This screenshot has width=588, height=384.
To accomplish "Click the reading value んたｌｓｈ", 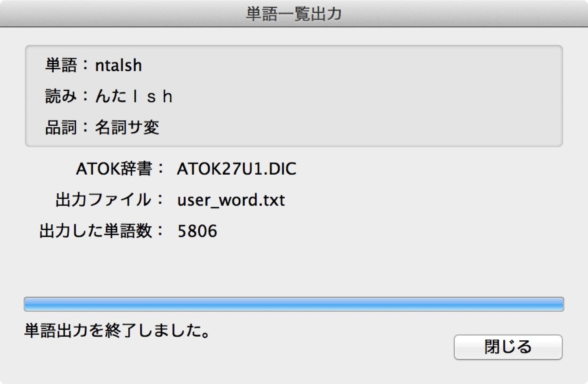I will tap(134, 96).
